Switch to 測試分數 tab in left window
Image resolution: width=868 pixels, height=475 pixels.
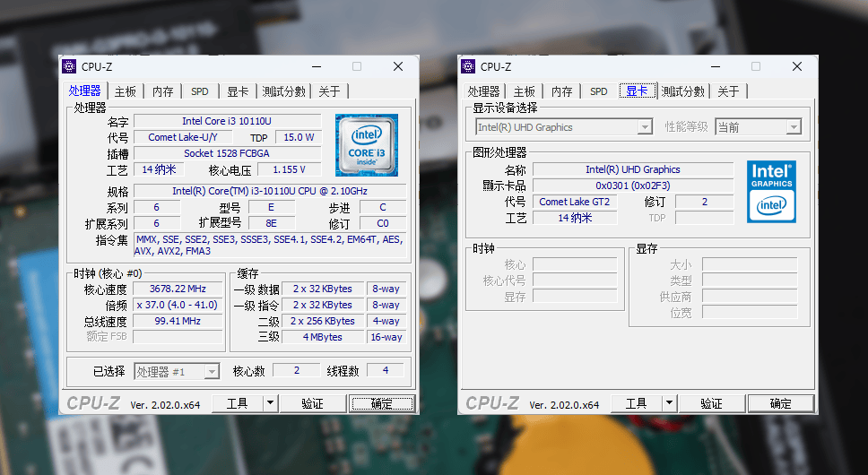tap(284, 91)
